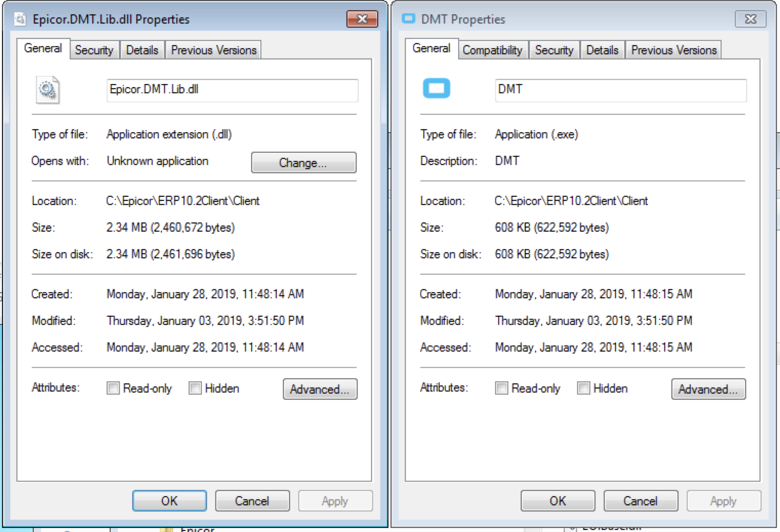780x532 pixels.
Task: Switch to Details tab in DMT Properties
Action: pos(602,50)
